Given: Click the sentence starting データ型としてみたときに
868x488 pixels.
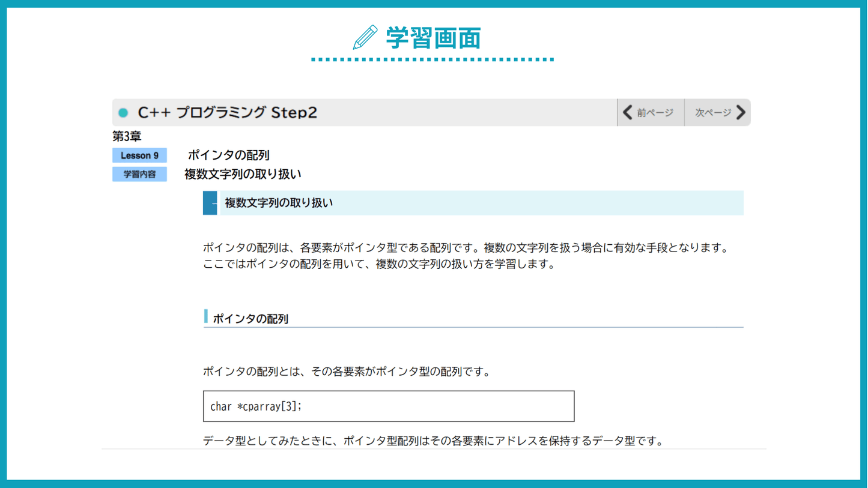Looking at the screenshot, I should (x=432, y=441).
